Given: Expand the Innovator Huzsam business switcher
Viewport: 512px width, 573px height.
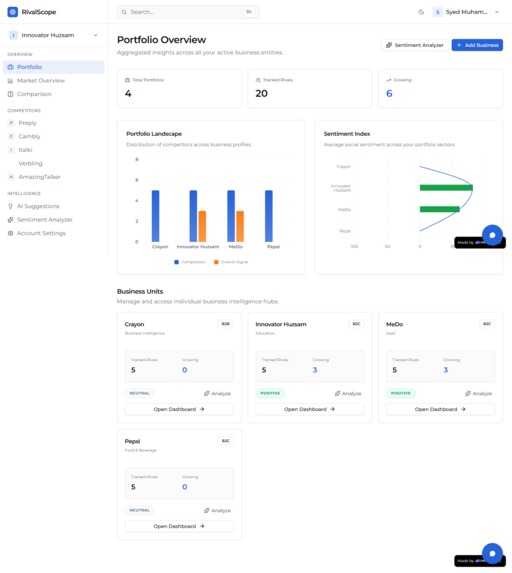Looking at the screenshot, I should tap(53, 35).
